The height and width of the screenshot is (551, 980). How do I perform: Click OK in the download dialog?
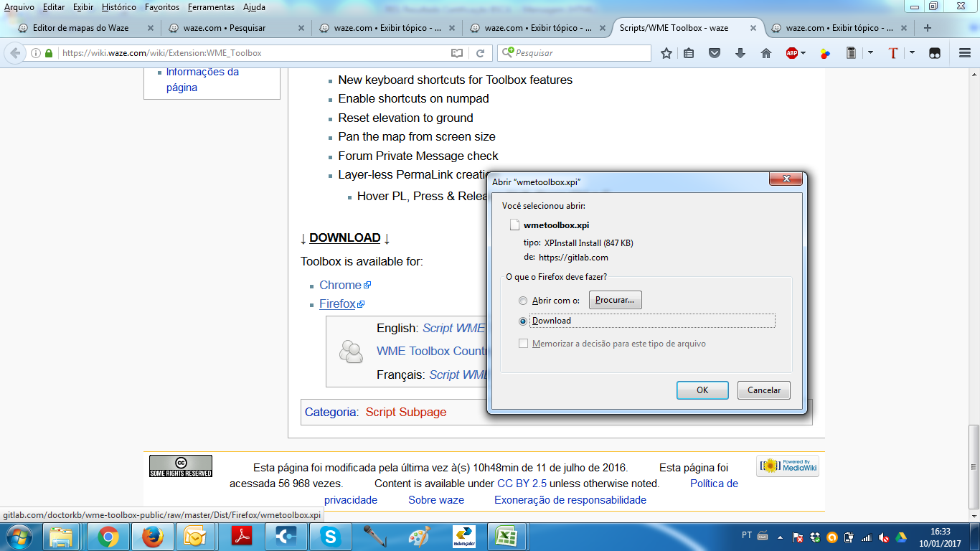coord(702,390)
